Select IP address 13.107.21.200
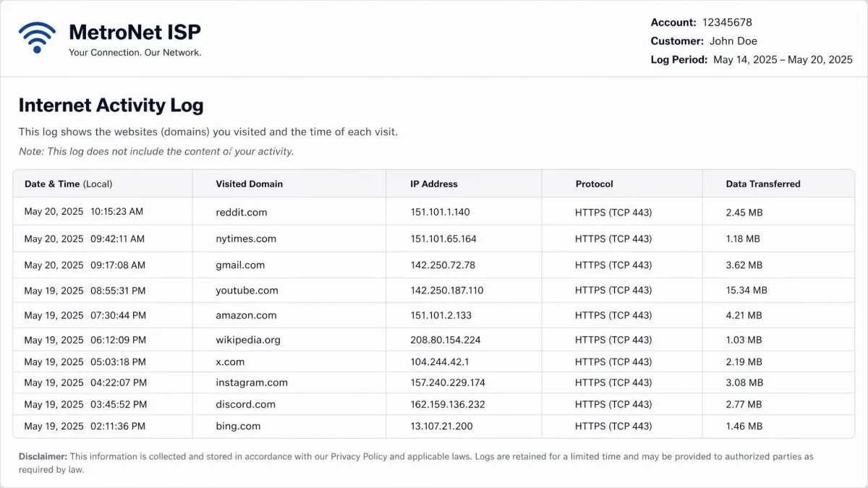This screenshot has width=868, height=488. pyautogui.click(x=441, y=427)
